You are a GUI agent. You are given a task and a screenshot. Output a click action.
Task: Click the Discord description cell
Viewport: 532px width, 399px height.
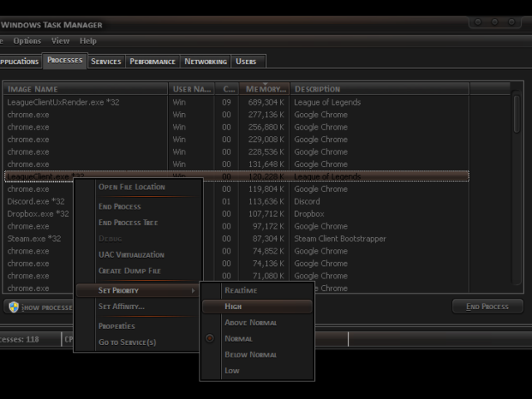click(x=307, y=201)
